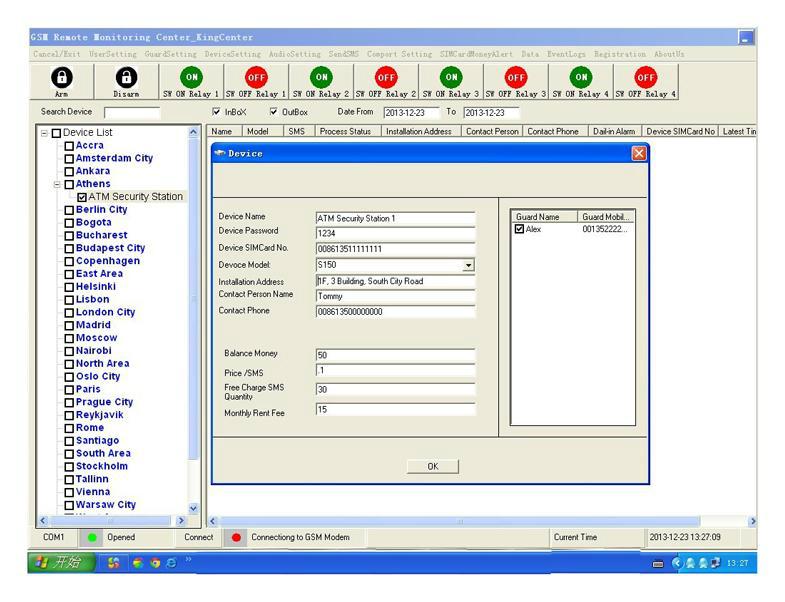Select Amsterdam City in device list
This screenshot has width=785, height=602.
pos(114,158)
